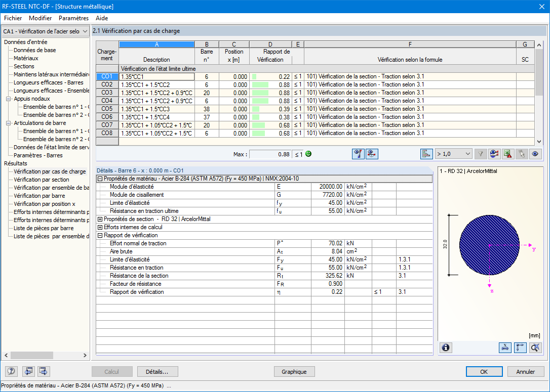Image resolution: width=550 pixels, height=392 pixels.
Task: Click the Max value field showing 0.88
Action: click(x=270, y=154)
